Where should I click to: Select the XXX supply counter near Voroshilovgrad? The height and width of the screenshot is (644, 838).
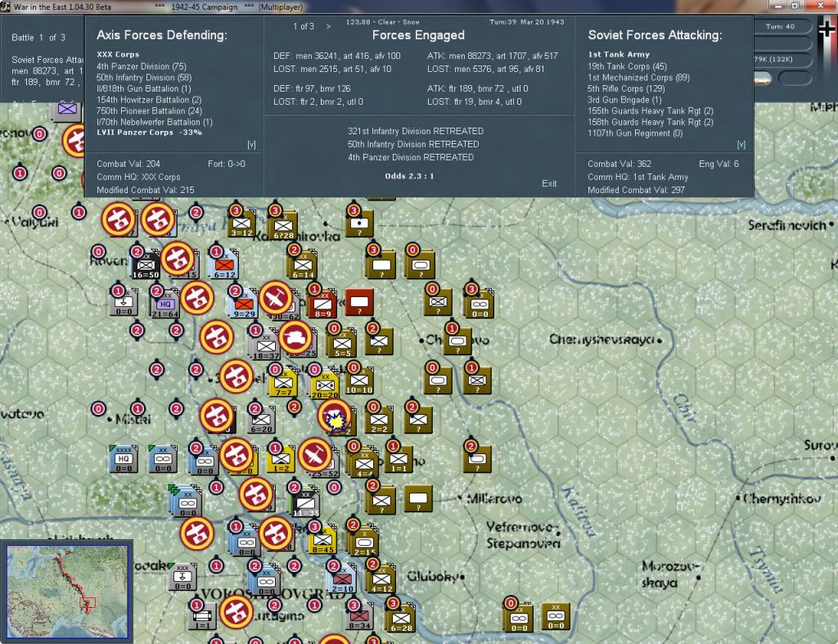pos(182,577)
